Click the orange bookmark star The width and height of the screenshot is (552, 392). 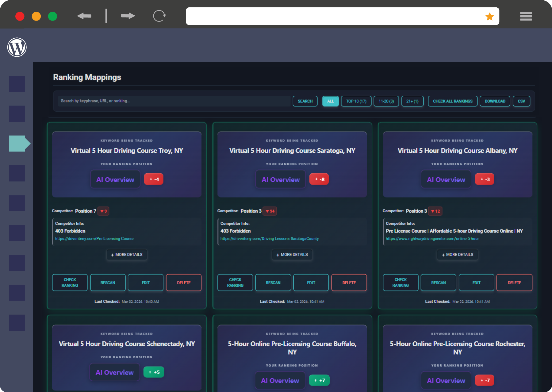[489, 17]
